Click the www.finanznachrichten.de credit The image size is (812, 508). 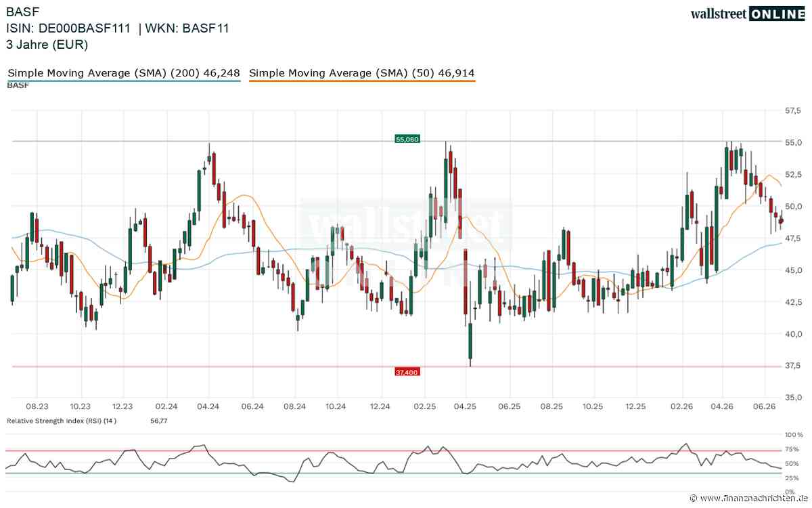748,499
